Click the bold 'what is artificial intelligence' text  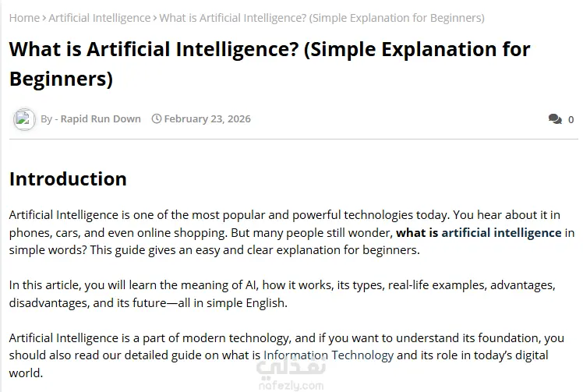479,233
